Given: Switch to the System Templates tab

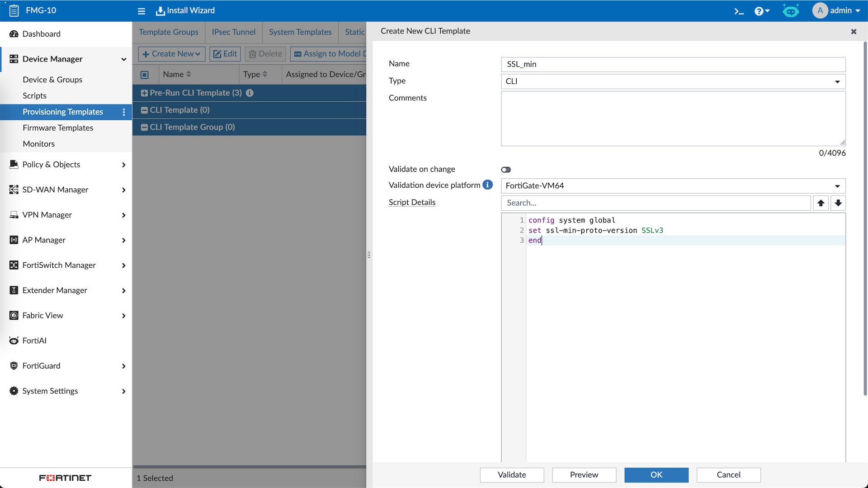Looking at the screenshot, I should pyautogui.click(x=300, y=32).
